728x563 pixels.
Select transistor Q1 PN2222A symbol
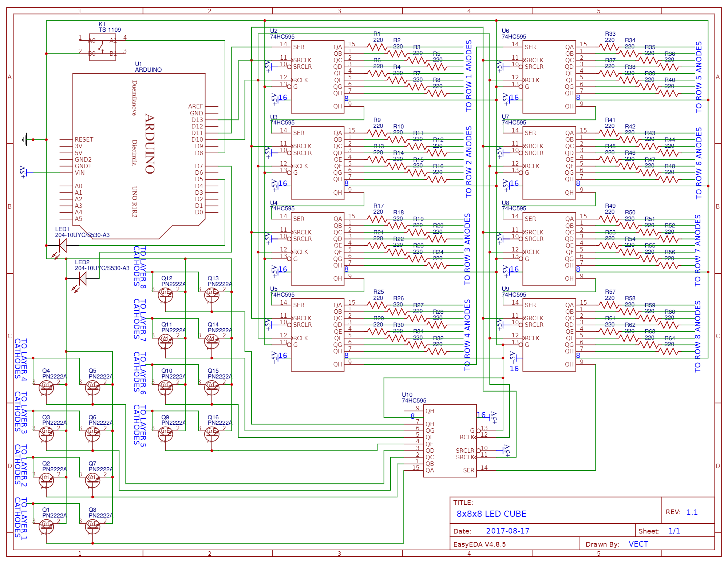click(x=46, y=527)
